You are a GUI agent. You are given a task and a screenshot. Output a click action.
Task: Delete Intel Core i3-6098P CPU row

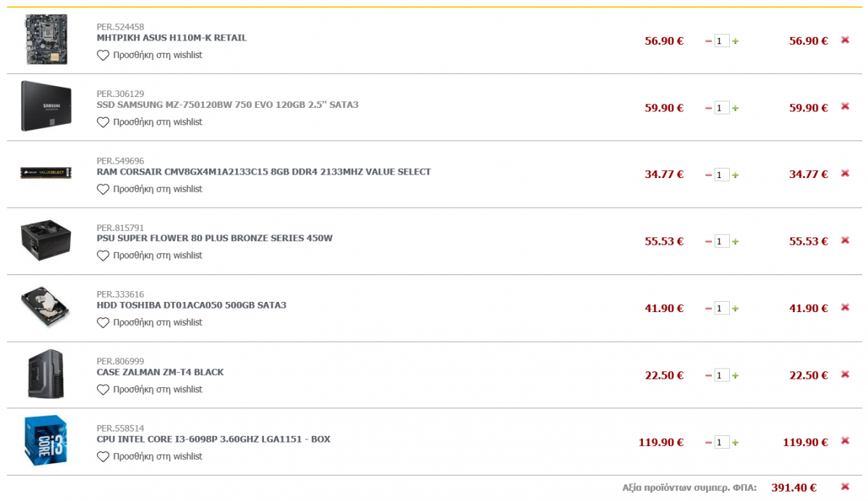845,441
